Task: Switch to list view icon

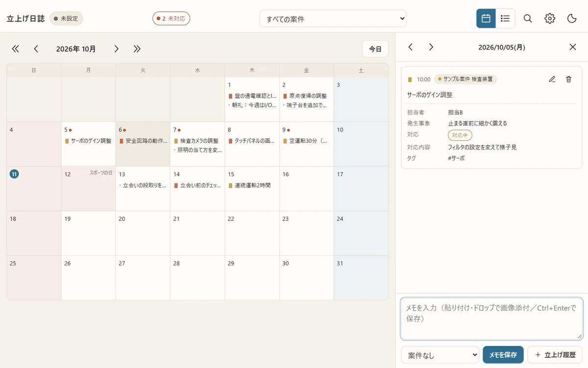Action: pos(505,19)
